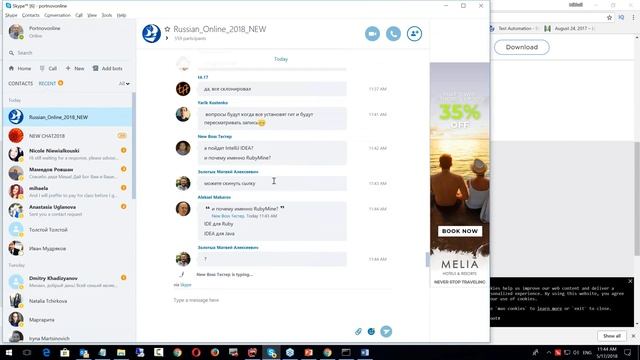Image resolution: width=640 pixels, height=360 pixels.
Task: Click the Home button in sidebar
Action: (x=20, y=69)
